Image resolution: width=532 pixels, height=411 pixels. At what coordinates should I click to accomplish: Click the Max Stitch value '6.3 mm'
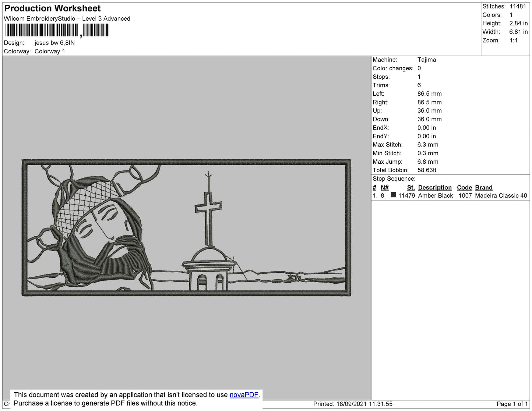pos(428,145)
